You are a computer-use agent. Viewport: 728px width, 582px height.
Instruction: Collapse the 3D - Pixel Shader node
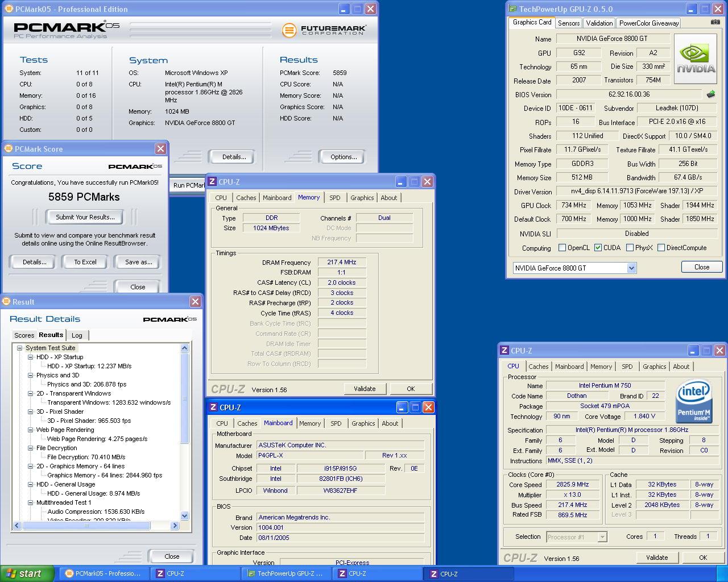(31, 411)
